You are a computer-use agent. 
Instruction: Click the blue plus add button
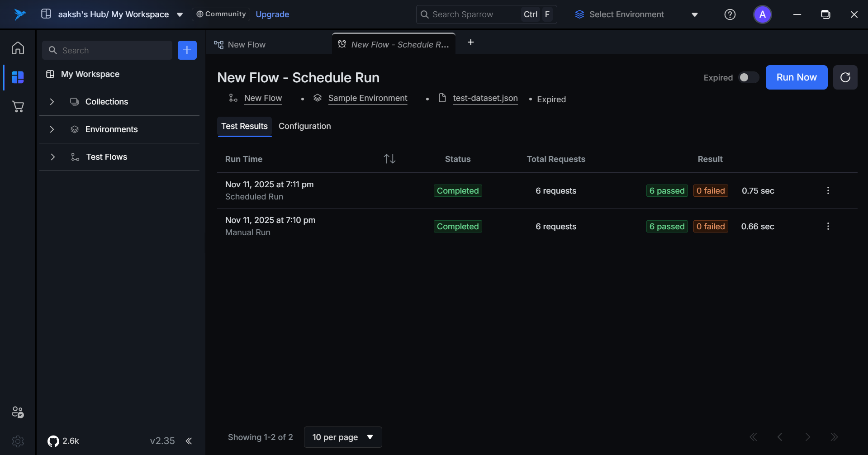pyautogui.click(x=187, y=50)
